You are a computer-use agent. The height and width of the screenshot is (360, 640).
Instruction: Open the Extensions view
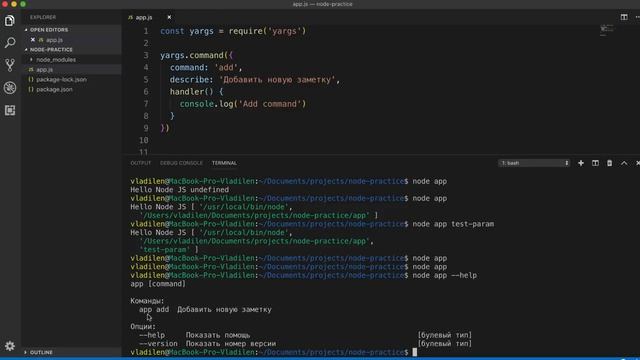(x=10, y=110)
